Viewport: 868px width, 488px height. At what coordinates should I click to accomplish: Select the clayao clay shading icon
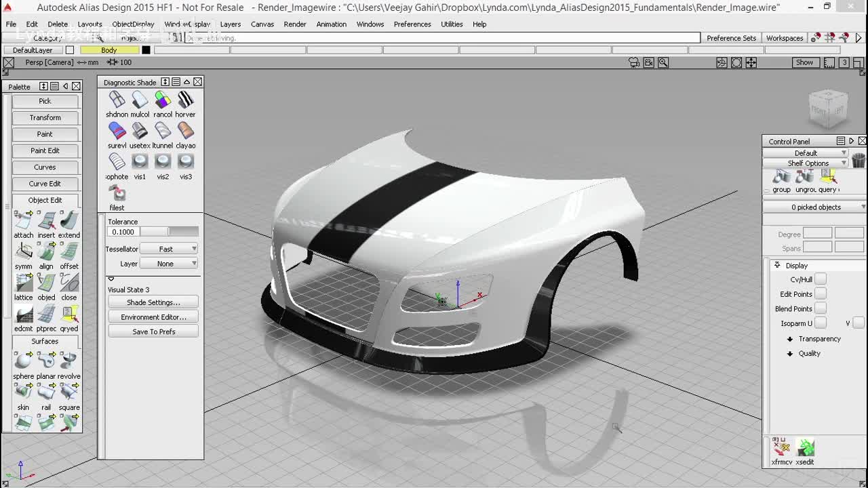[185, 130]
